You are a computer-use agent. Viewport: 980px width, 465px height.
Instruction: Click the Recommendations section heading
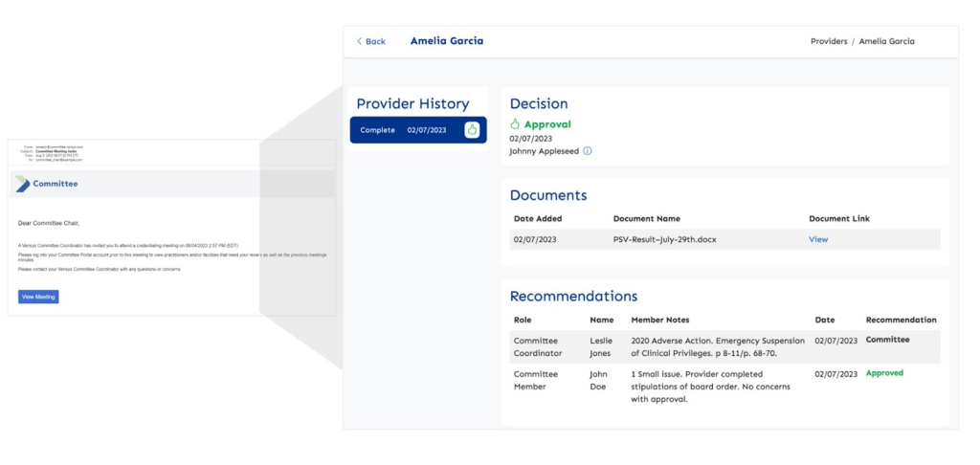point(573,297)
